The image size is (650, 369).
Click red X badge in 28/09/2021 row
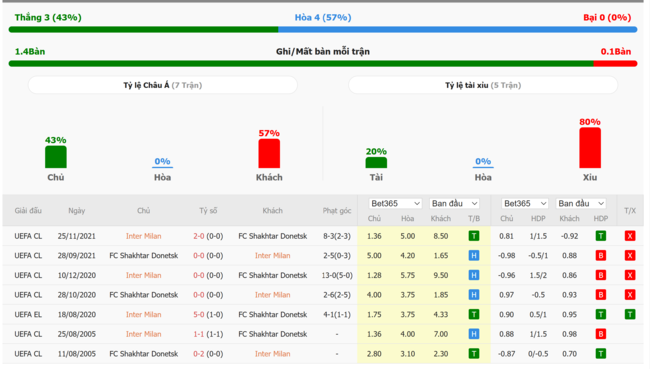point(630,256)
